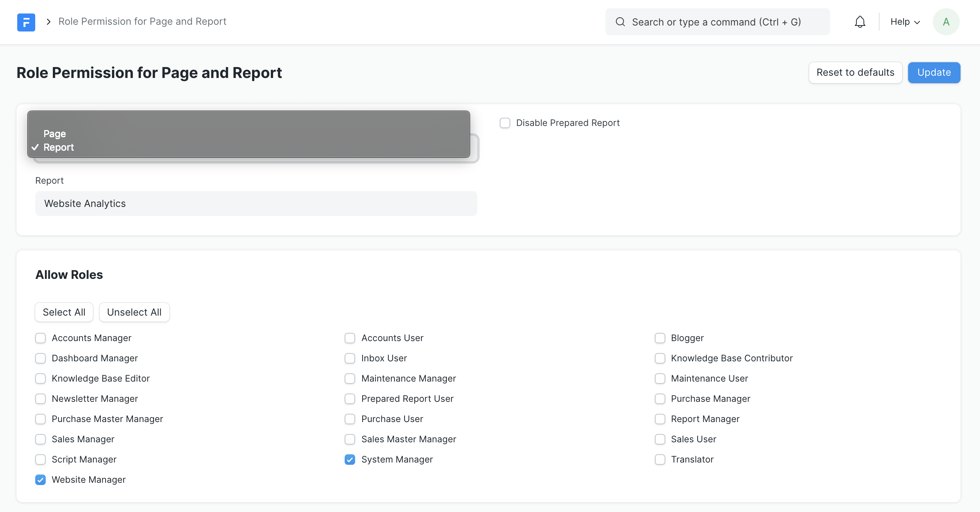Click the search magnifier icon

point(620,22)
